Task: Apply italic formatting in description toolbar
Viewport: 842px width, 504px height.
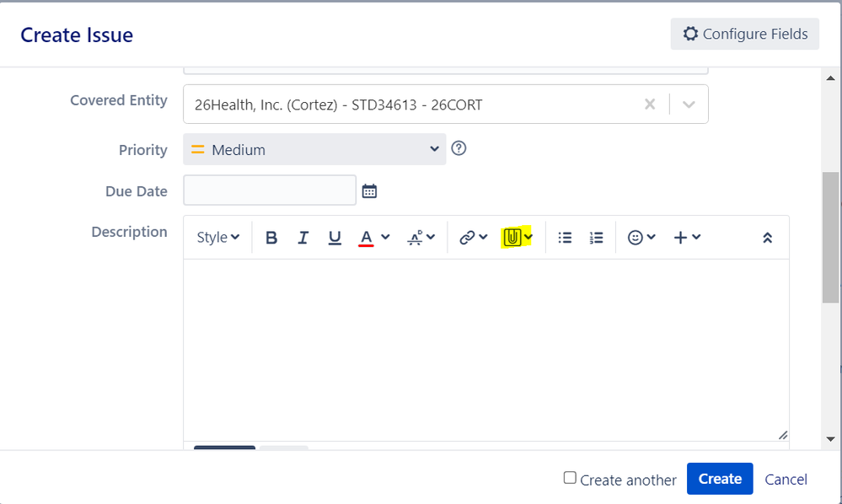Action: click(x=303, y=237)
